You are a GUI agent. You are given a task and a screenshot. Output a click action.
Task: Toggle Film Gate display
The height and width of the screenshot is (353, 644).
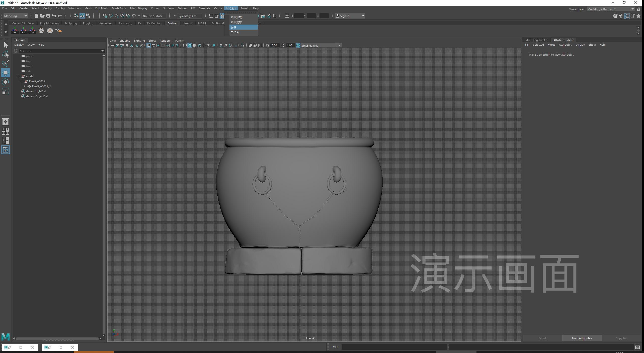point(153,45)
